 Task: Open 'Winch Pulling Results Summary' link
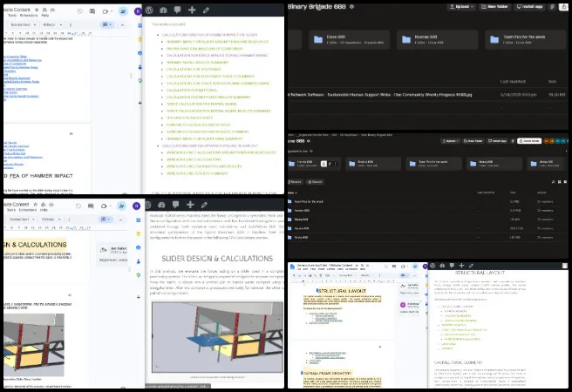point(197,173)
